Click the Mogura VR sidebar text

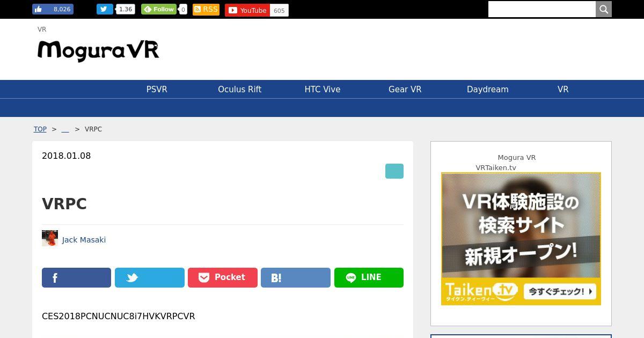tap(517, 158)
